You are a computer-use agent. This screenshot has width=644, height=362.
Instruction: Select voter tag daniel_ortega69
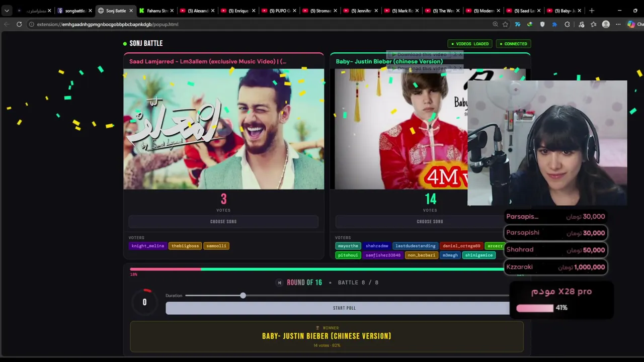coord(461,246)
